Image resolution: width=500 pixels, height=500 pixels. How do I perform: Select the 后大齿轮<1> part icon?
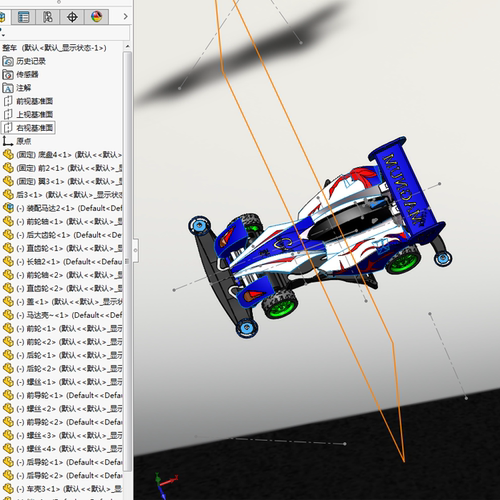pyautogui.click(x=8, y=235)
